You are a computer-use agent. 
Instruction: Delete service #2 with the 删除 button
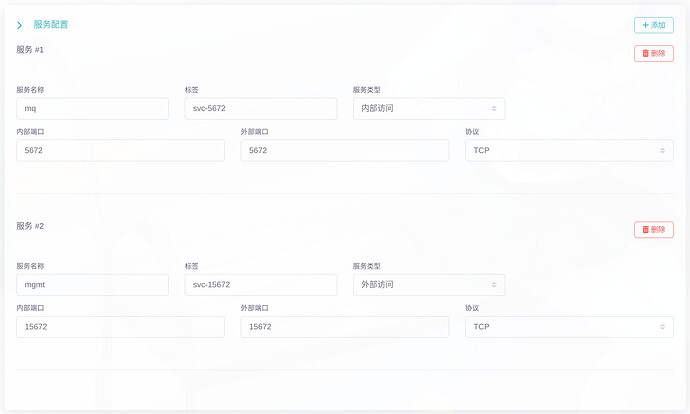[653, 230]
